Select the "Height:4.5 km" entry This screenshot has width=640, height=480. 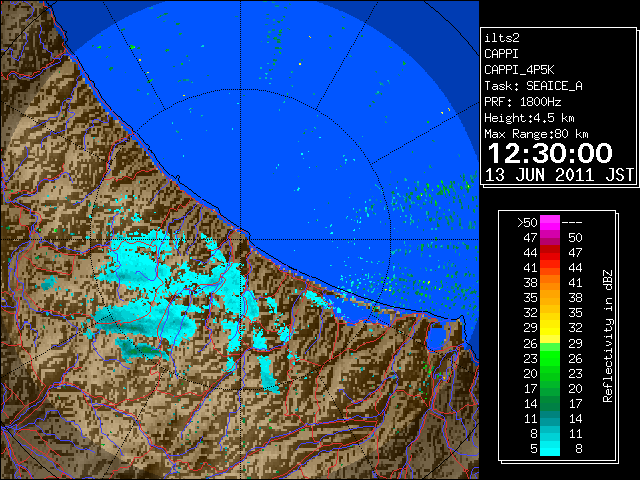529,118
